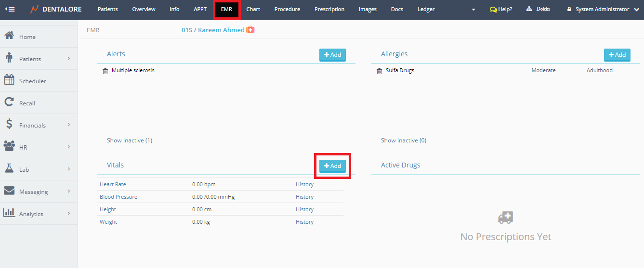This screenshot has width=644, height=268.
Task: Open the Prescription tab
Action: (329, 9)
